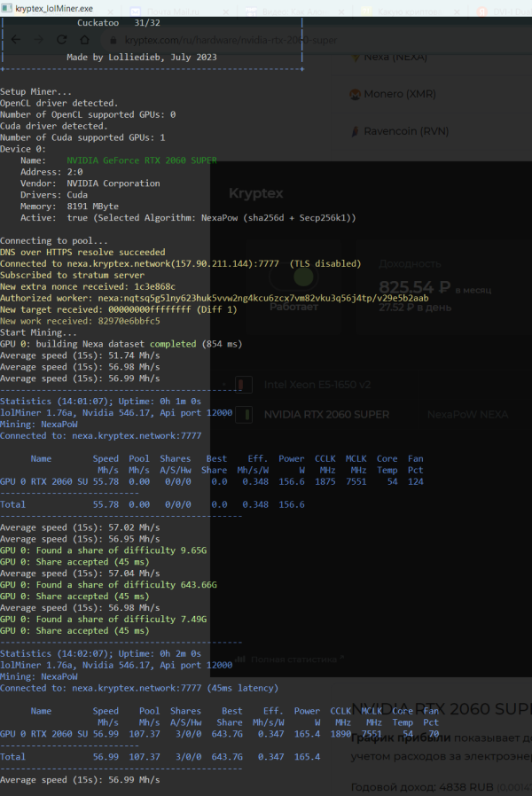This screenshot has width=532, height=796.
Task: Open the Ravencoin (RVN) entry
Action: tap(406, 131)
